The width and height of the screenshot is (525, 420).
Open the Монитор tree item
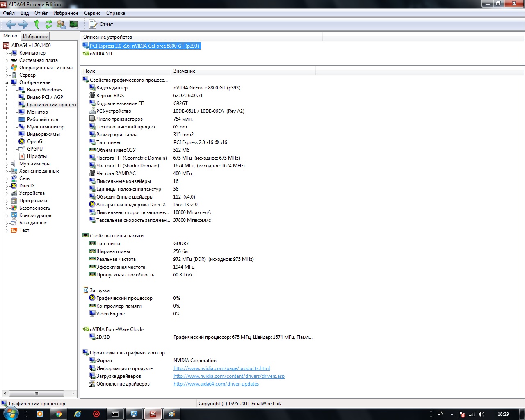click(37, 112)
